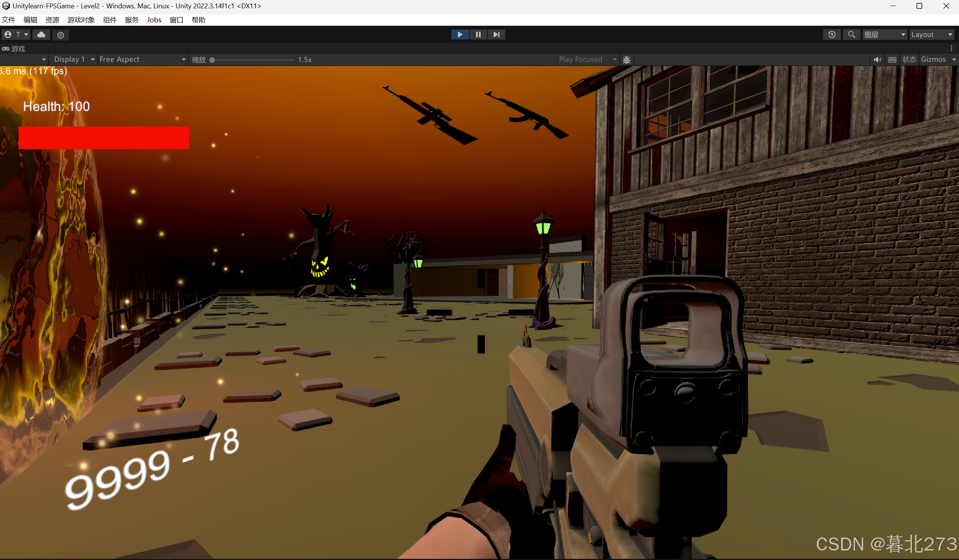The image size is (959, 560).
Task: Toggle Gizmos in the game view
Action: (933, 59)
